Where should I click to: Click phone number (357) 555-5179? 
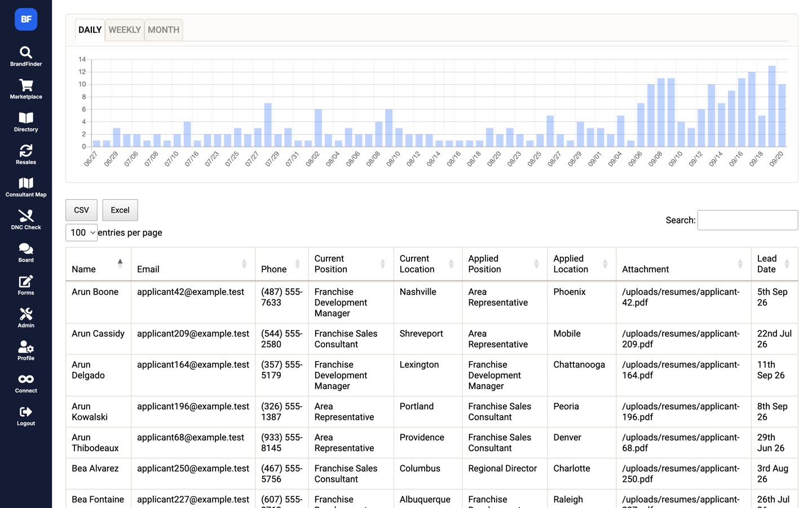282,370
